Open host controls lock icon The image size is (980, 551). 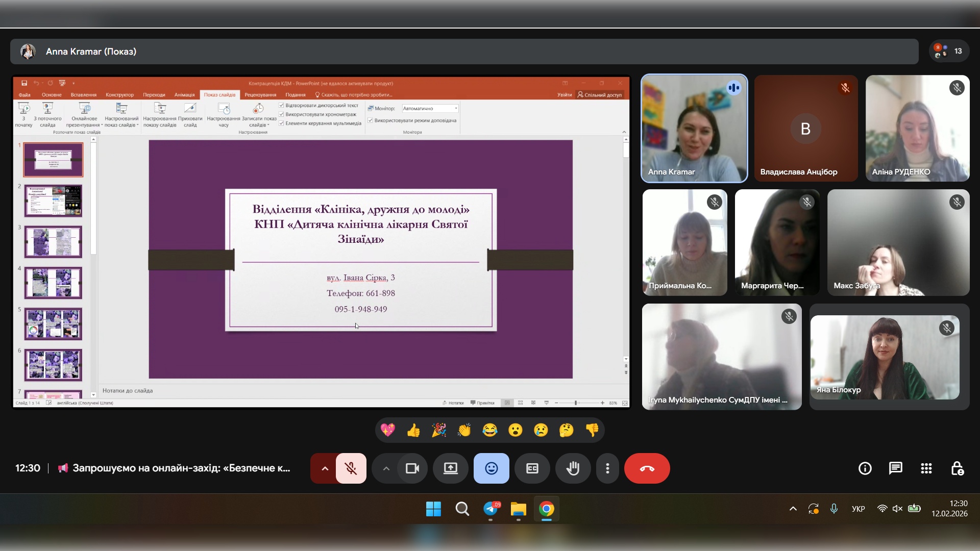pyautogui.click(x=957, y=468)
